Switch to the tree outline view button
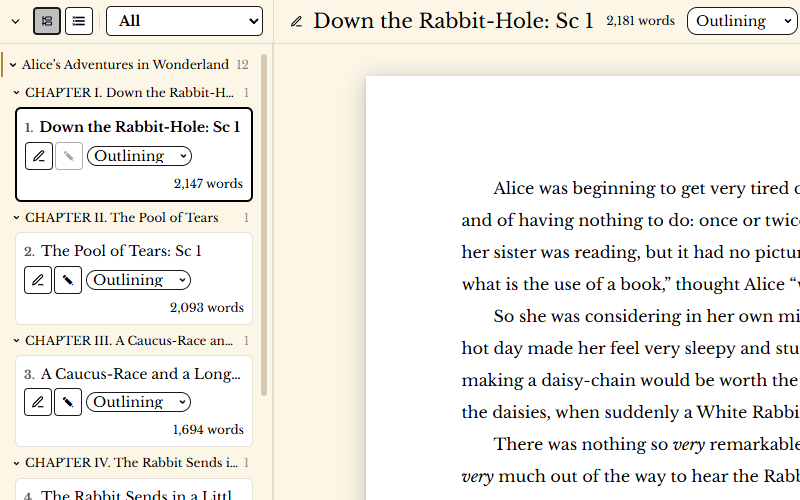 click(47, 21)
